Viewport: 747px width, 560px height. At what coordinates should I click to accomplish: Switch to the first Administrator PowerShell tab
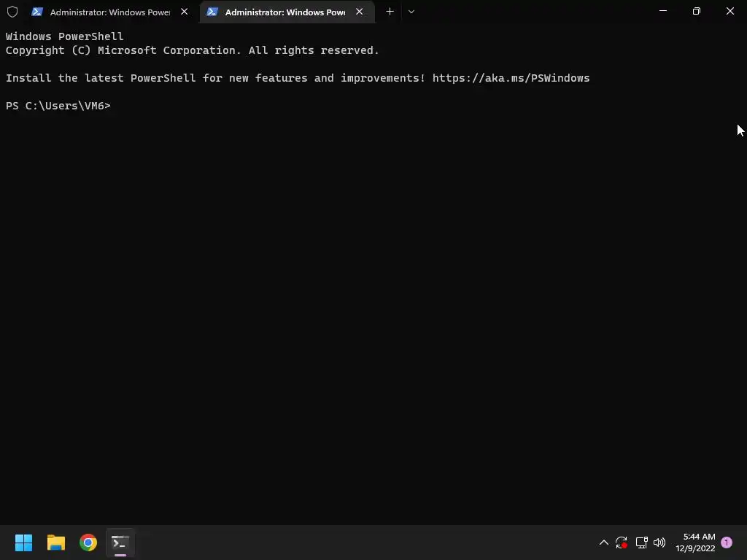tap(110, 12)
